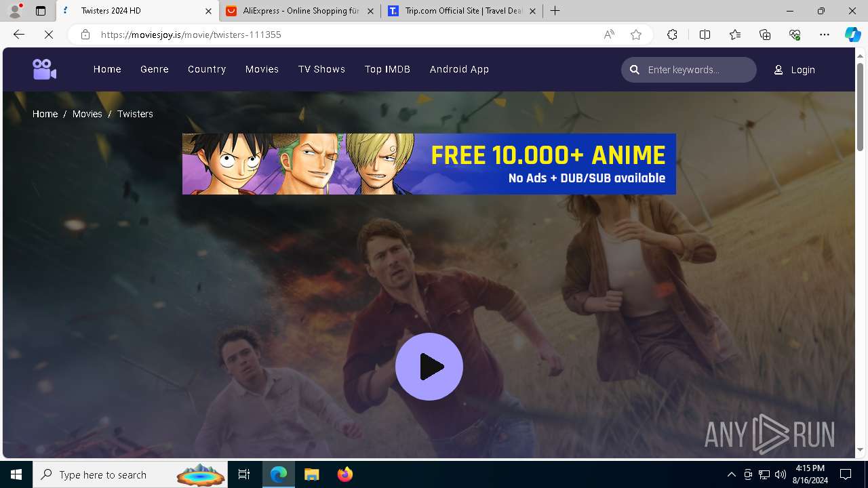The height and width of the screenshot is (488, 868).
Task: Click the address bar URL
Action: [x=191, y=35]
